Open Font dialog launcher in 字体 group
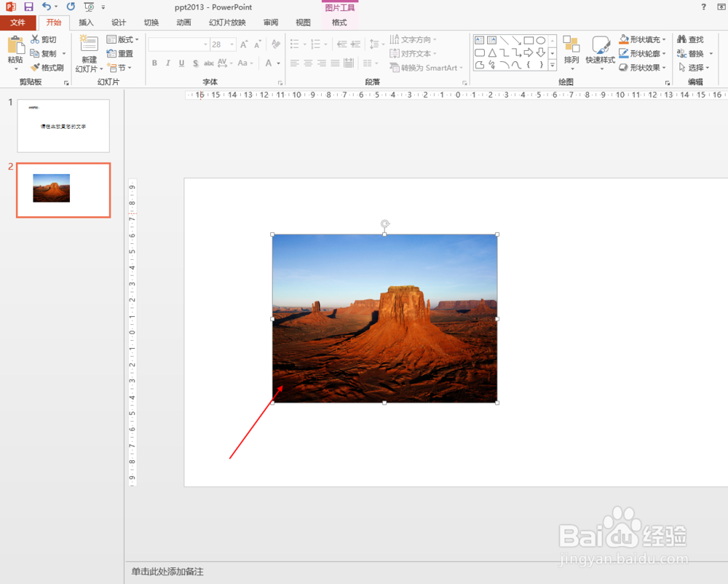The width and height of the screenshot is (728, 584). 280,83
